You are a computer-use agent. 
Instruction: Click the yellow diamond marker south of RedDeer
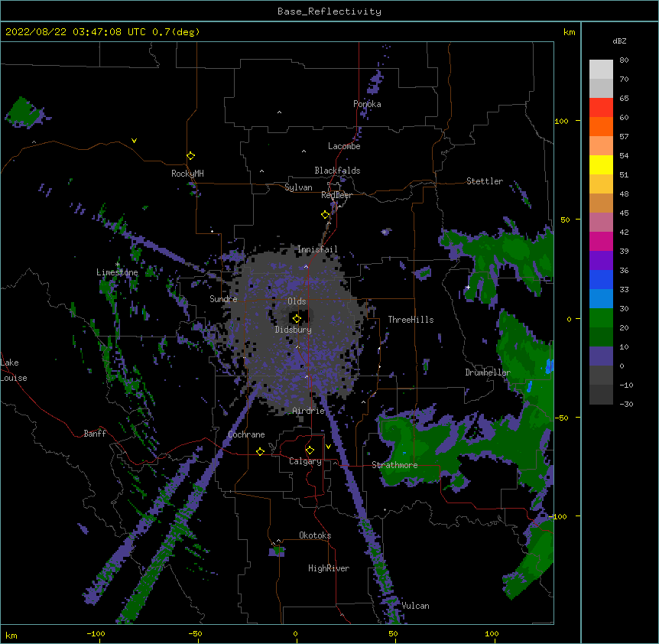(325, 215)
